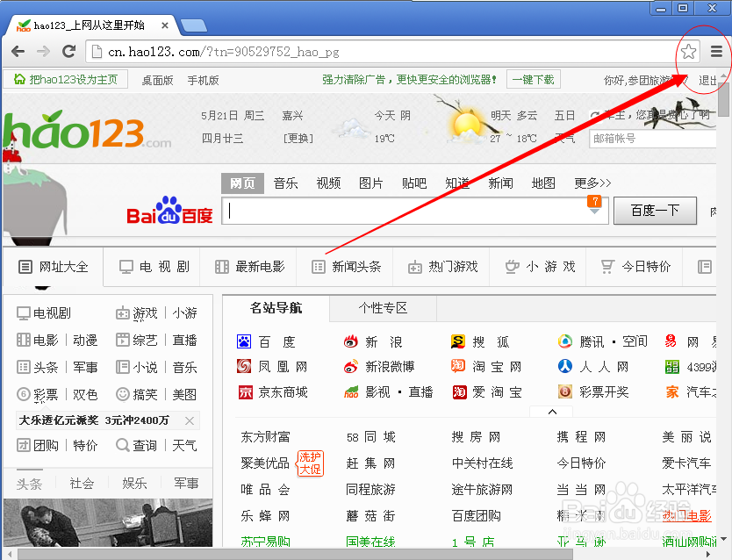Click the 退出 logout link

click(707, 80)
